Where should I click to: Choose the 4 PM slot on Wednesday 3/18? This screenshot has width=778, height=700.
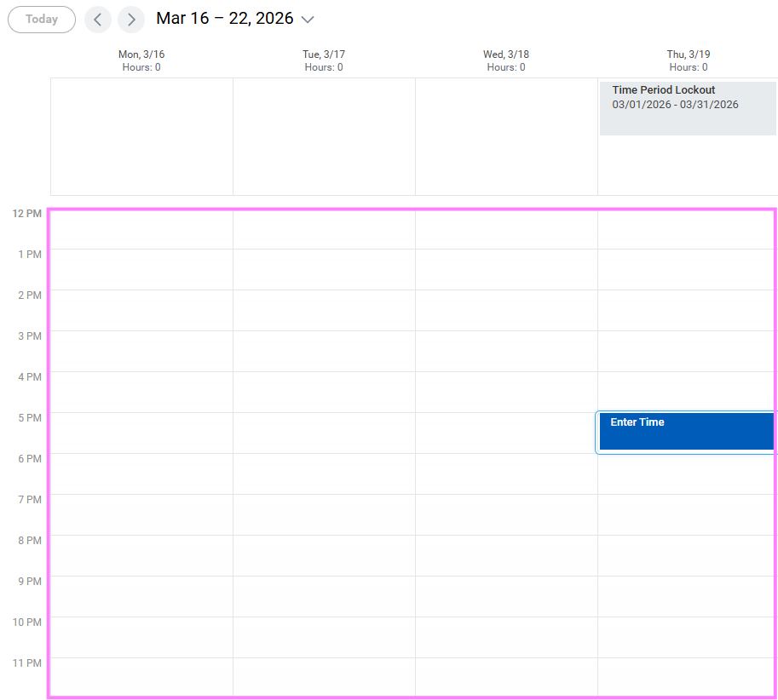(x=506, y=393)
